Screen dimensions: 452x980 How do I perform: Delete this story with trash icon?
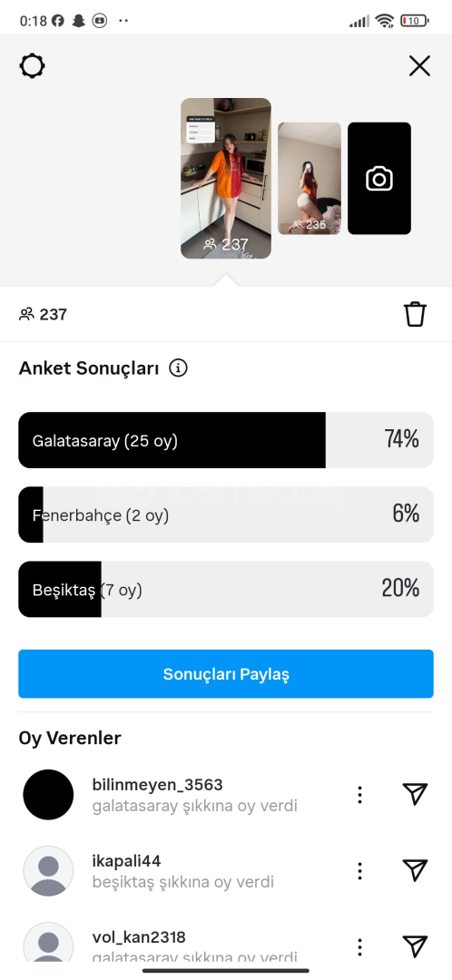point(415,314)
